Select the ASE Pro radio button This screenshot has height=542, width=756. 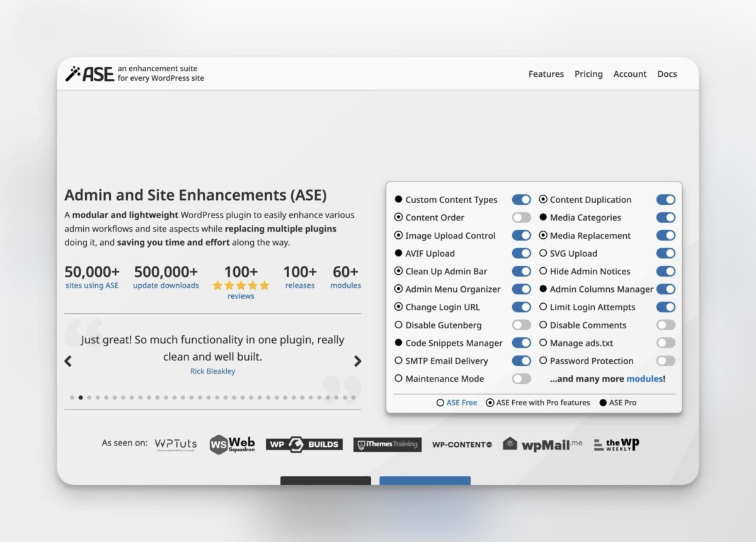click(x=604, y=403)
